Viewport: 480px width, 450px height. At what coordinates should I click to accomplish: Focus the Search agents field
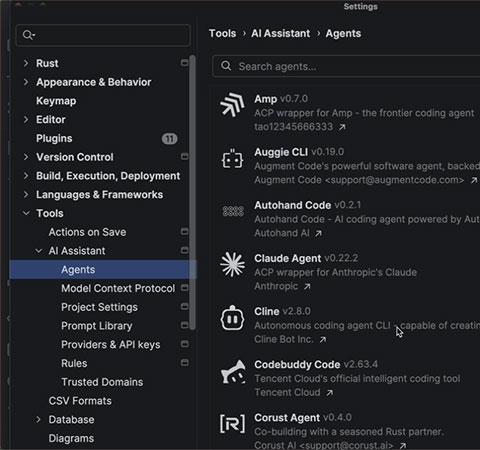click(x=346, y=66)
